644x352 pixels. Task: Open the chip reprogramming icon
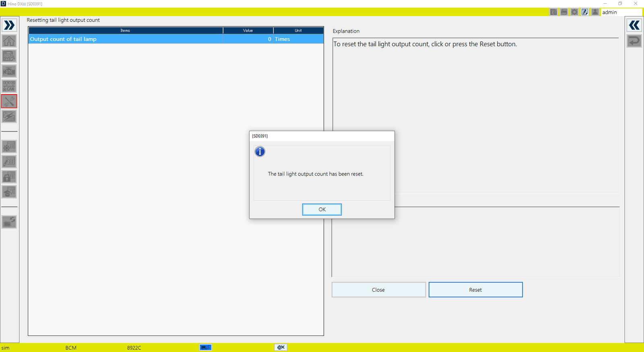(9, 222)
